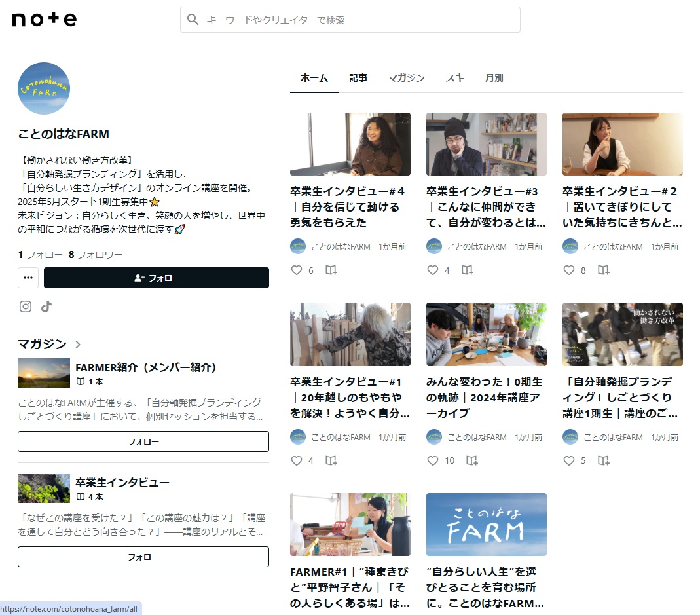700x615 pixels.
Task: Add みんな変わった!0期生 article to a magazine
Action: tap(472, 460)
